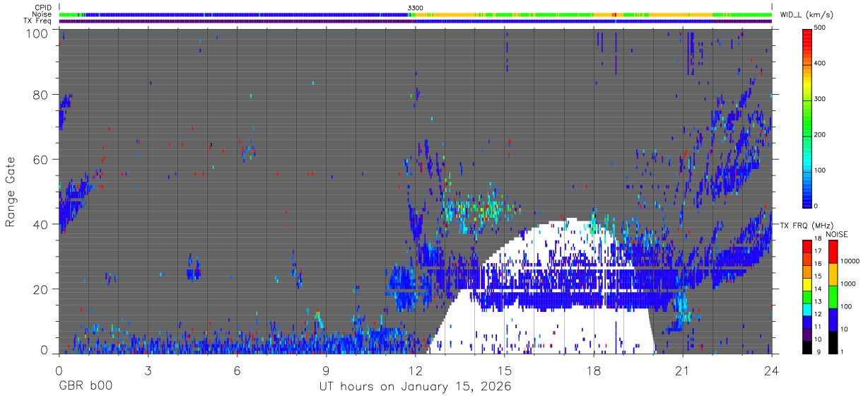Click the Noise strip label
868x401 pixels.
(42, 14)
